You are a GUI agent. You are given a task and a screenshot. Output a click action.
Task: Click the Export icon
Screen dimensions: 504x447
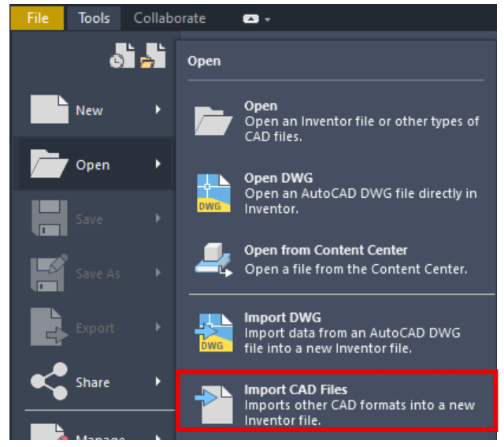click(x=49, y=328)
